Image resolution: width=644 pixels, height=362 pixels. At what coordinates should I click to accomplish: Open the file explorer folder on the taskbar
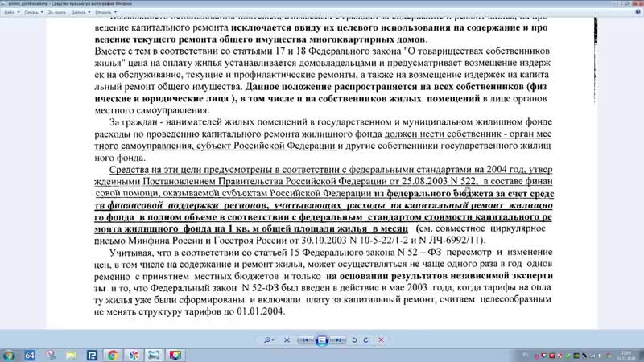point(72,355)
